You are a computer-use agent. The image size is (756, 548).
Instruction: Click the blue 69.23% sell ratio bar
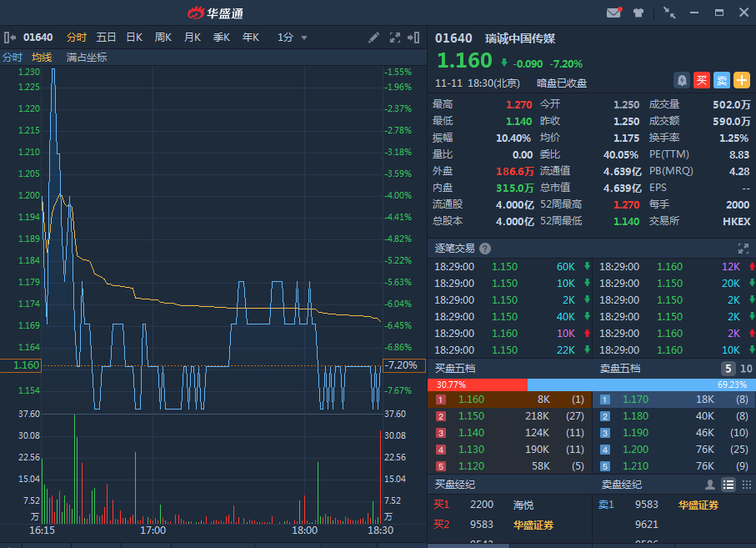pyautogui.click(x=641, y=385)
